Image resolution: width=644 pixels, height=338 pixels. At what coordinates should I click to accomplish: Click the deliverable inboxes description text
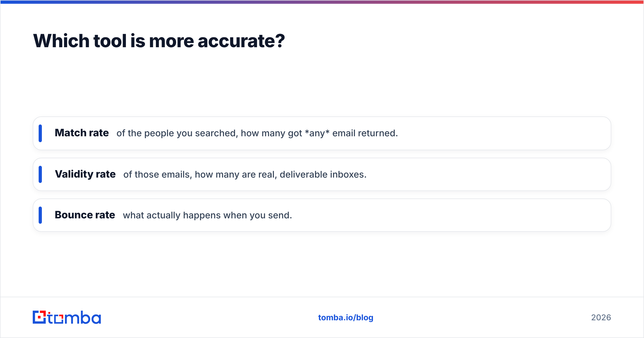pyautogui.click(x=245, y=175)
